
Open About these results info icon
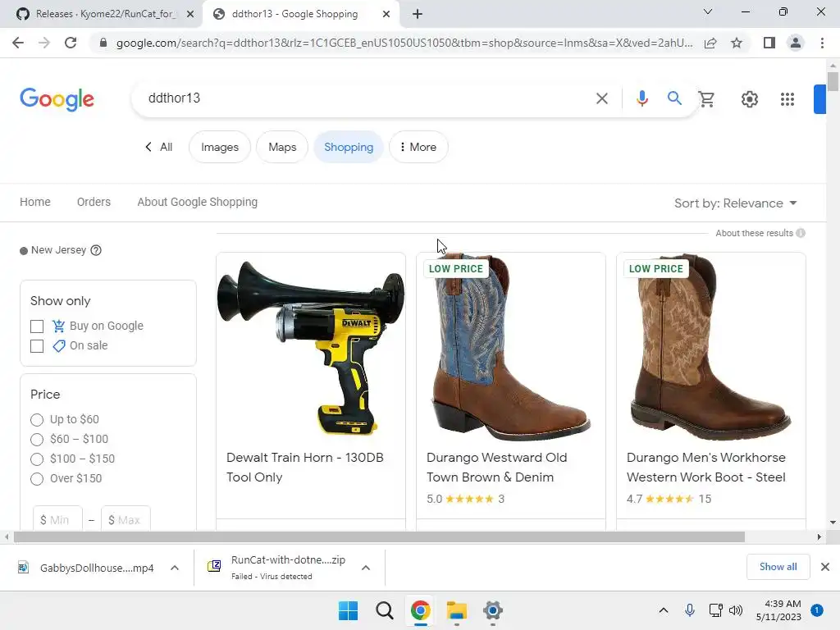click(801, 233)
